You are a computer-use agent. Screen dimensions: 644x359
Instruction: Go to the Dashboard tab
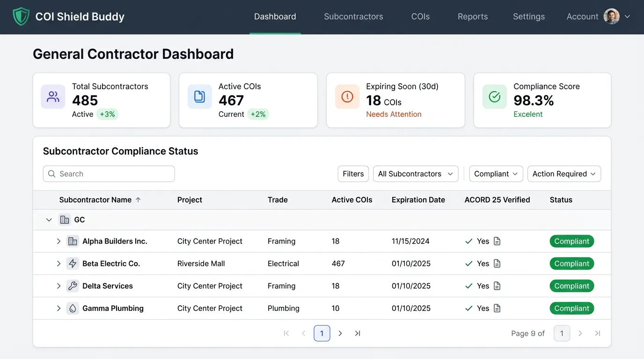tap(275, 17)
